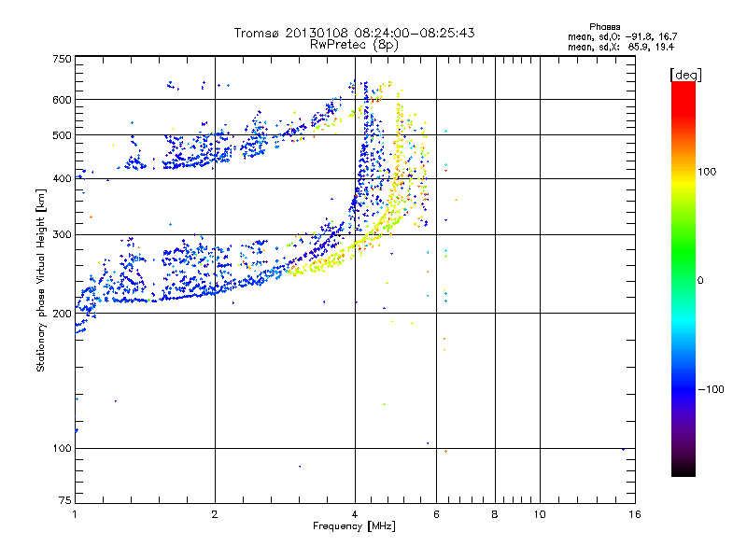The image size is (747, 560).
Task: Click the x-axis tick label '4'
Action: (355, 514)
